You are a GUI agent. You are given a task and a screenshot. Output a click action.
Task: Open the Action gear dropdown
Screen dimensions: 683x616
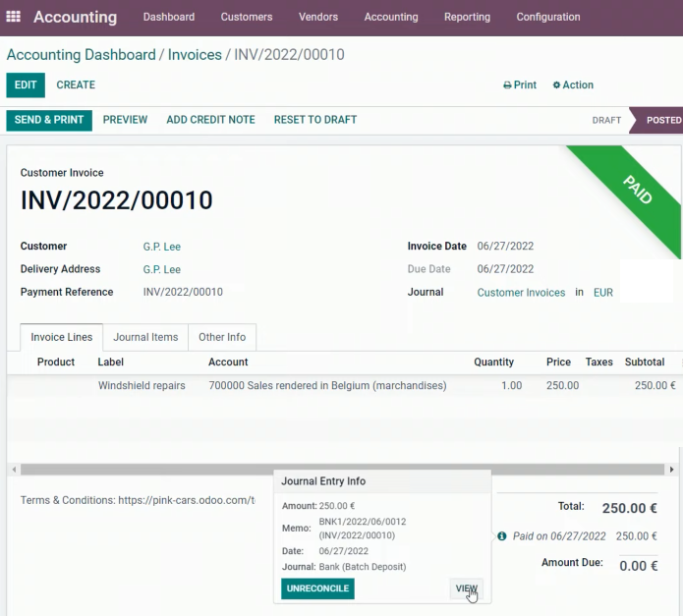[x=573, y=84]
